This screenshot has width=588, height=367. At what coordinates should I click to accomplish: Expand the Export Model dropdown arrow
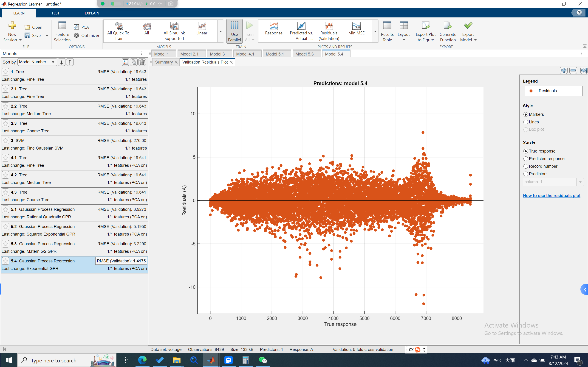pyautogui.click(x=475, y=40)
